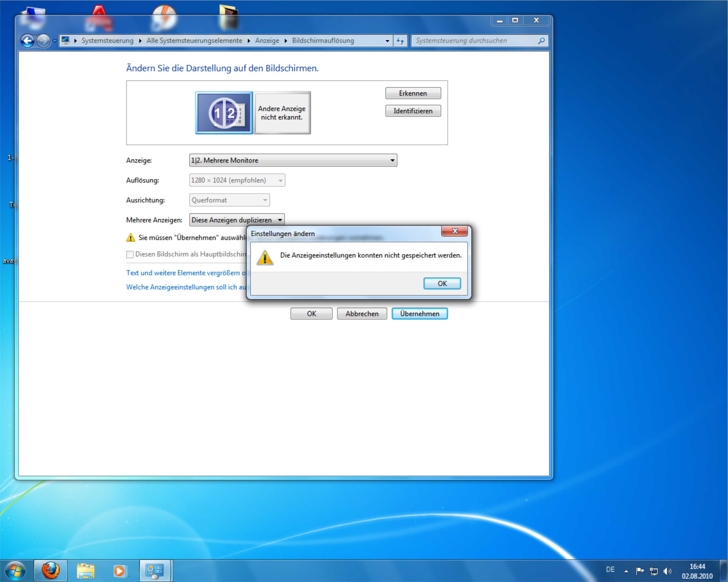The width and height of the screenshot is (728, 582).
Task: Click Systemsteuerung breadcrumb item
Action: point(107,40)
